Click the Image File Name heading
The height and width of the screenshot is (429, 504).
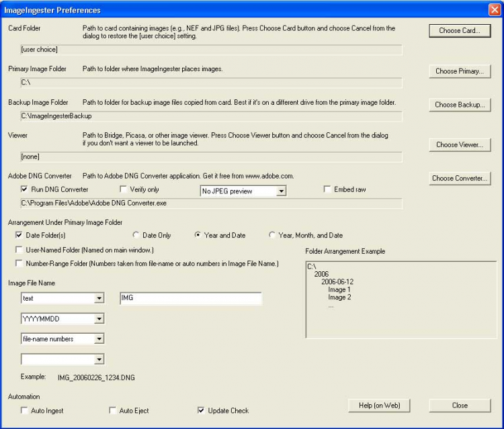[32, 283]
